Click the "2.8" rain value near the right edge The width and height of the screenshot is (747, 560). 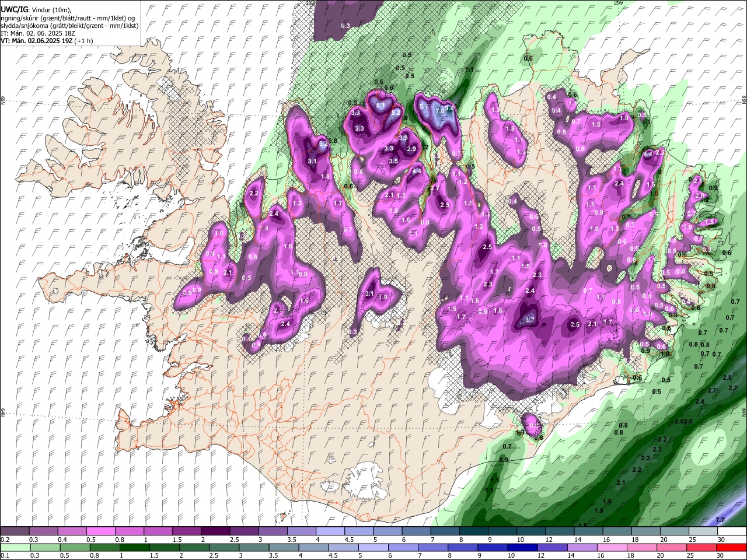pyautogui.click(x=727, y=378)
